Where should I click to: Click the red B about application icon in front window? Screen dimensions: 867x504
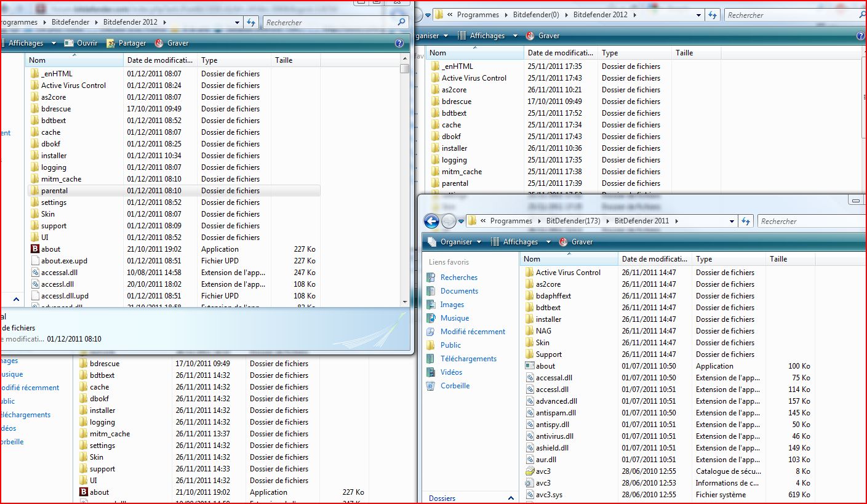coord(35,249)
